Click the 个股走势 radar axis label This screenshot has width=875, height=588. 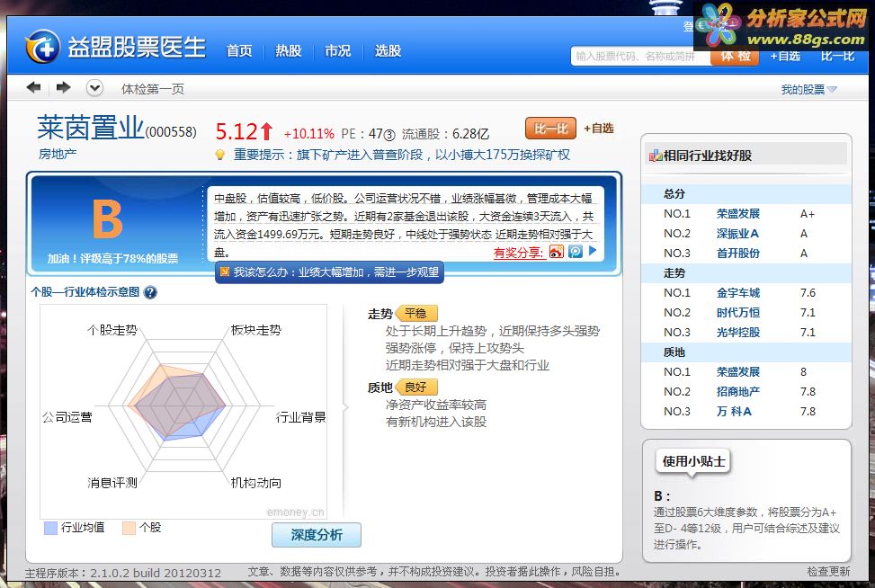(112, 330)
